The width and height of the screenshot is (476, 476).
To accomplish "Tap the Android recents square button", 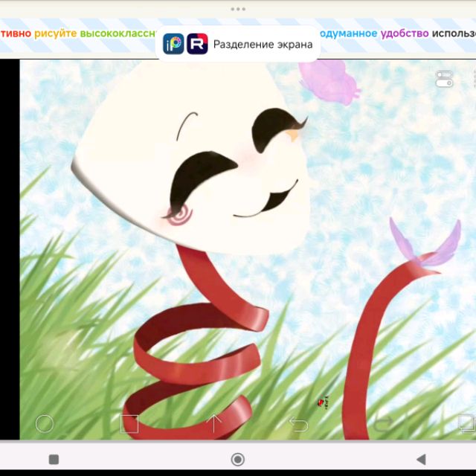I will tap(54, 460).
